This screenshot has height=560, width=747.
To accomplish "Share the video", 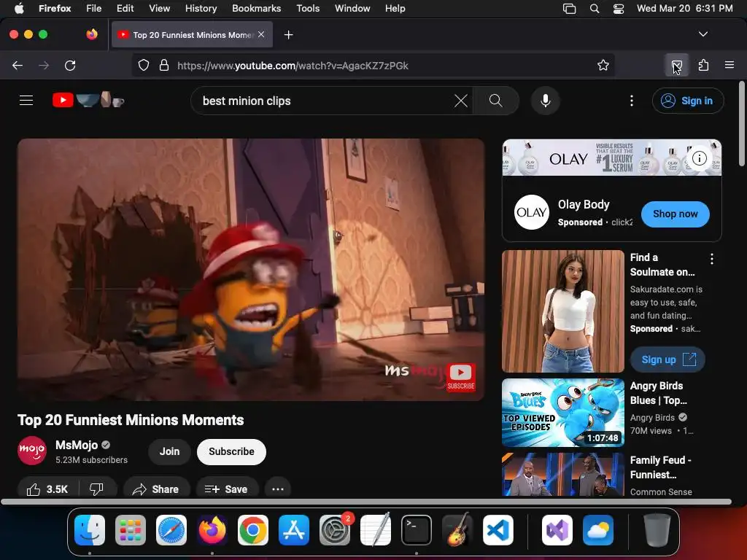I will [156, 489].
